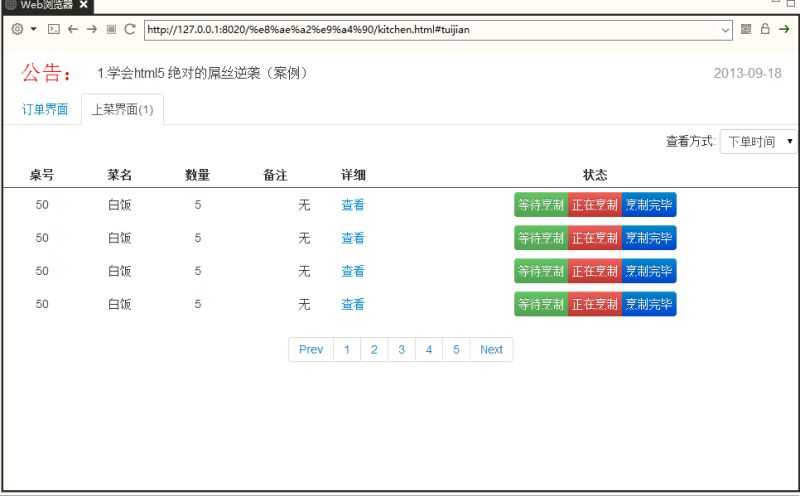Click the announcement text about html5
Screen dimensions: 800x496
[203, 73]
